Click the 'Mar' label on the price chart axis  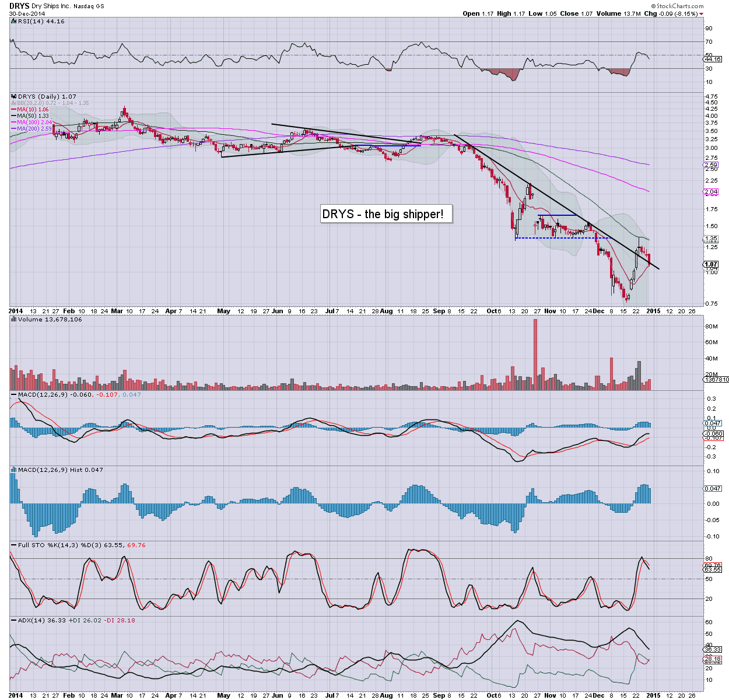coord(117,311)
